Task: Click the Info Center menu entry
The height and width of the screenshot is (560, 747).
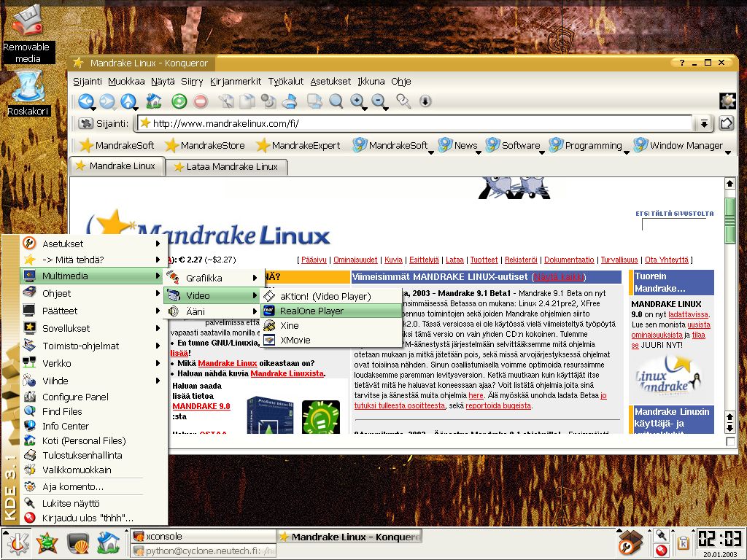Action: tap(92, 426)
